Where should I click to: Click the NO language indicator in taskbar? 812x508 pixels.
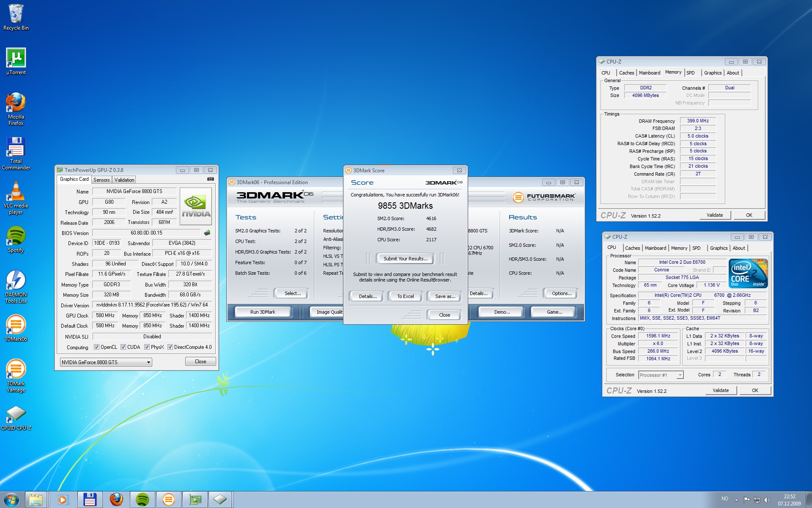724,499
